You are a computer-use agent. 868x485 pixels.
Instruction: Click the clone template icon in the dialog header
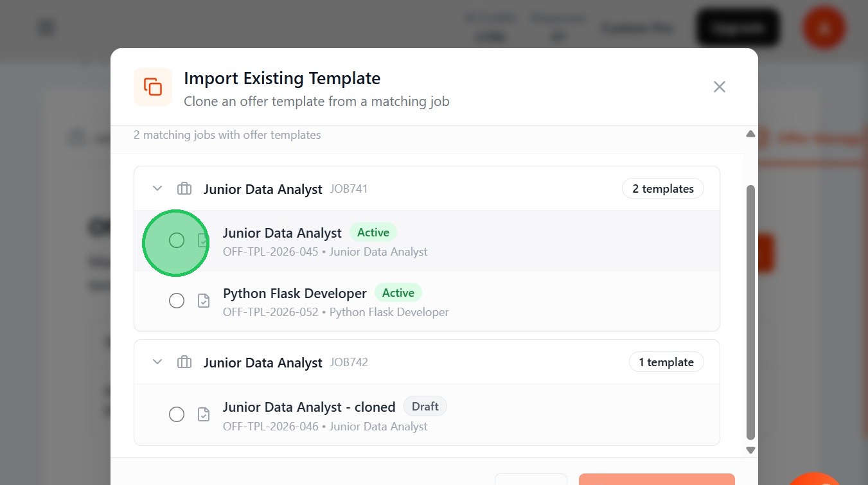(x=153, y=87)
